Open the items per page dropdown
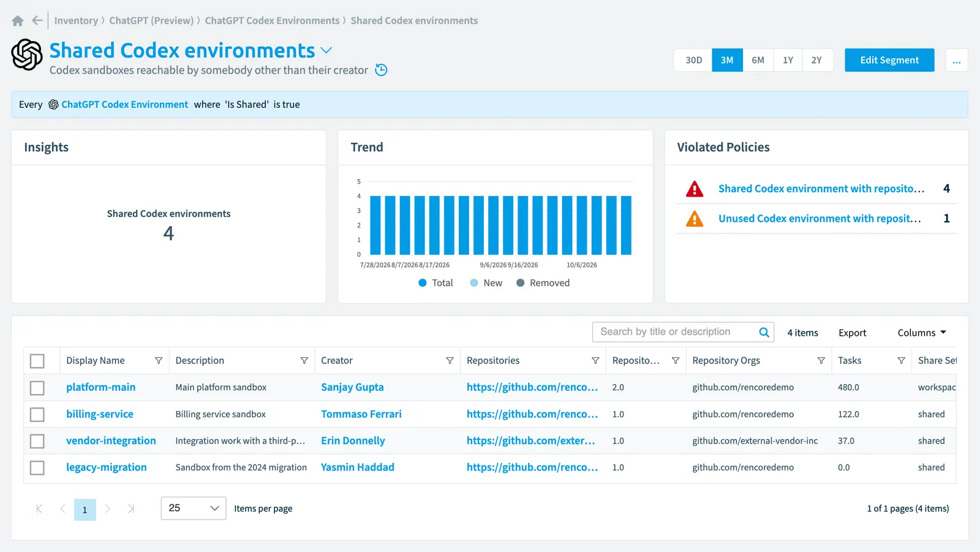 coord(194,509)
